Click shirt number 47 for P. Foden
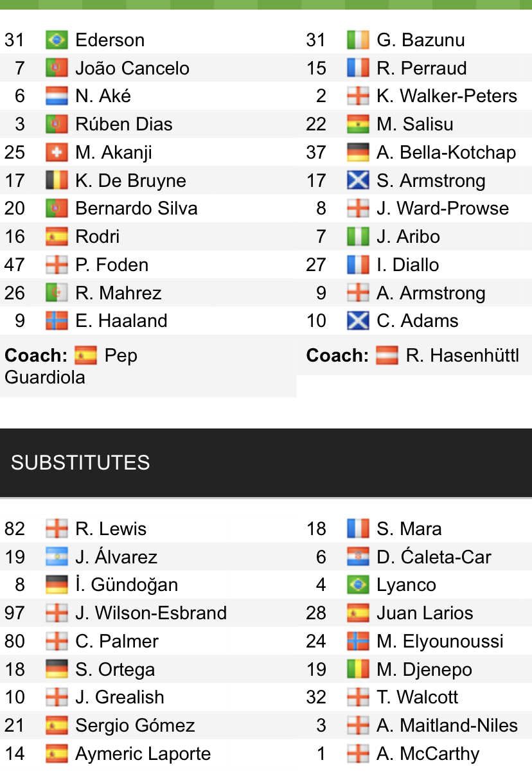Screen dimensions: 532x776 [14, 265]
